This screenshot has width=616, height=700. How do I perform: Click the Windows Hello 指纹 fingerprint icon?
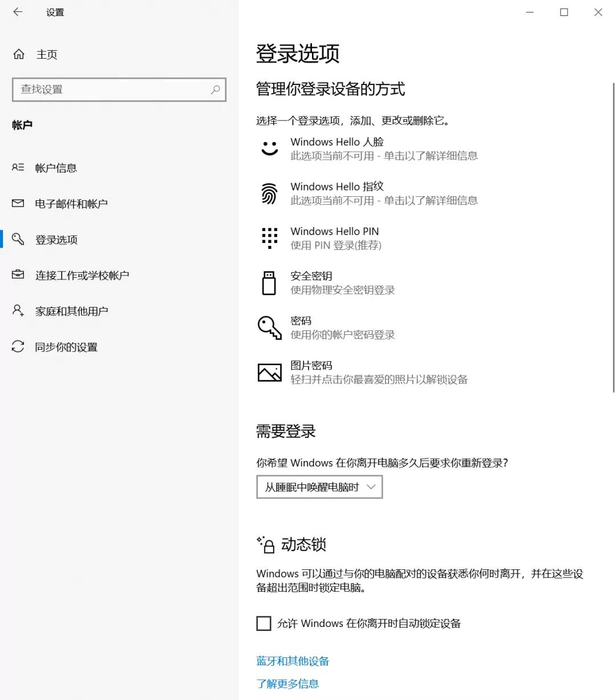269,193
